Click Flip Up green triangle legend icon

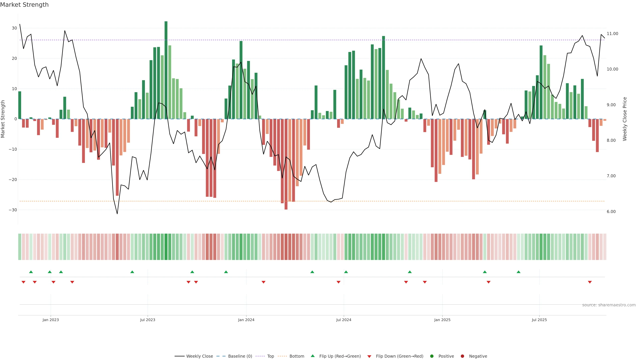tap(312, 356)
